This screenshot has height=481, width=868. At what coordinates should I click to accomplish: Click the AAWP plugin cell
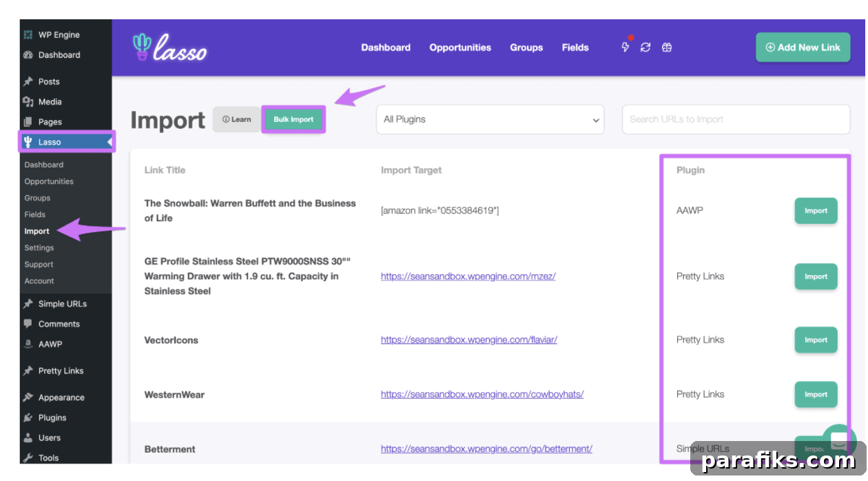pyautogui.click(x=690, y=210)
